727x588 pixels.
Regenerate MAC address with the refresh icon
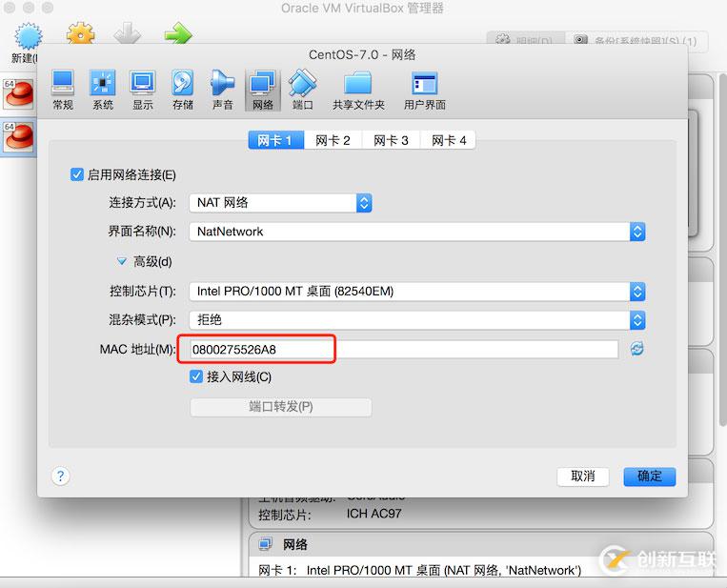click(x=637, y=349)
